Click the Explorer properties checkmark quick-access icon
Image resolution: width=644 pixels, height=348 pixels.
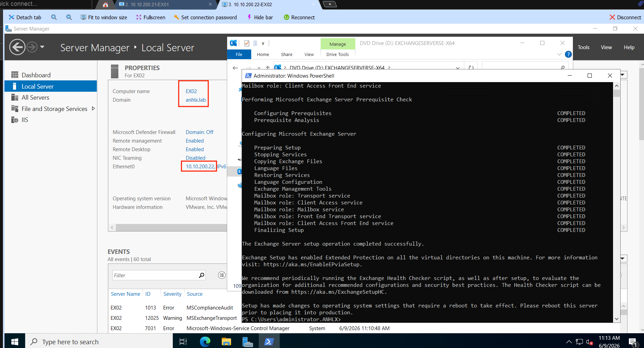pos(247,43)
